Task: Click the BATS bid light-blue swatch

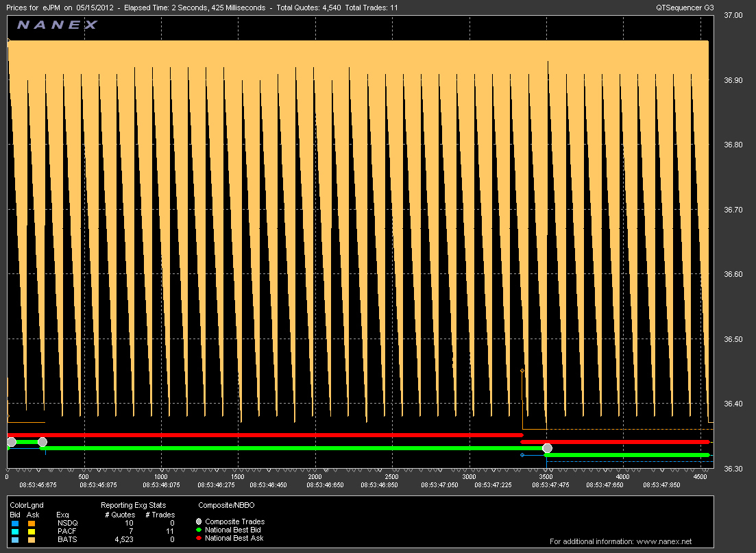Action: click(15, 539)
